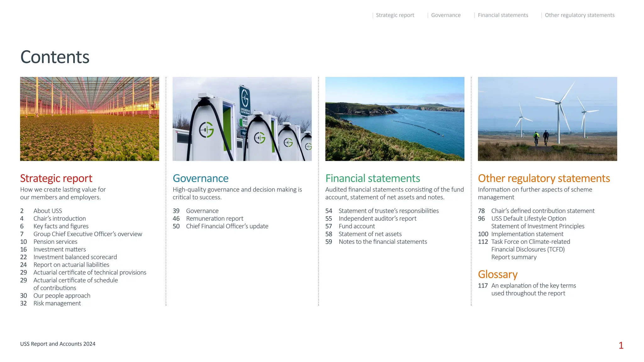
Task: Click the greenhouse crops thumbnail image
Action: pyautogui.click(x=90, y=119)
